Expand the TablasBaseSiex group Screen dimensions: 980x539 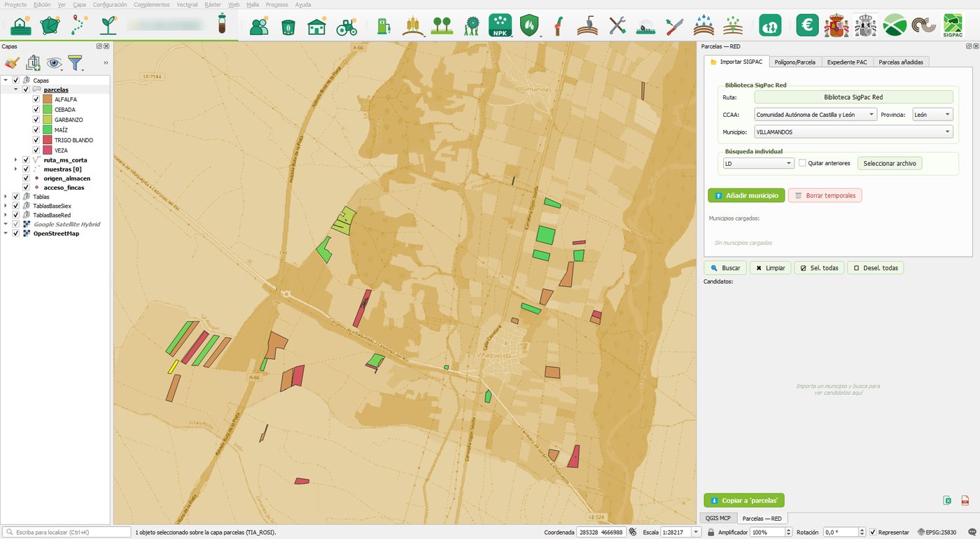click(6, 206)
